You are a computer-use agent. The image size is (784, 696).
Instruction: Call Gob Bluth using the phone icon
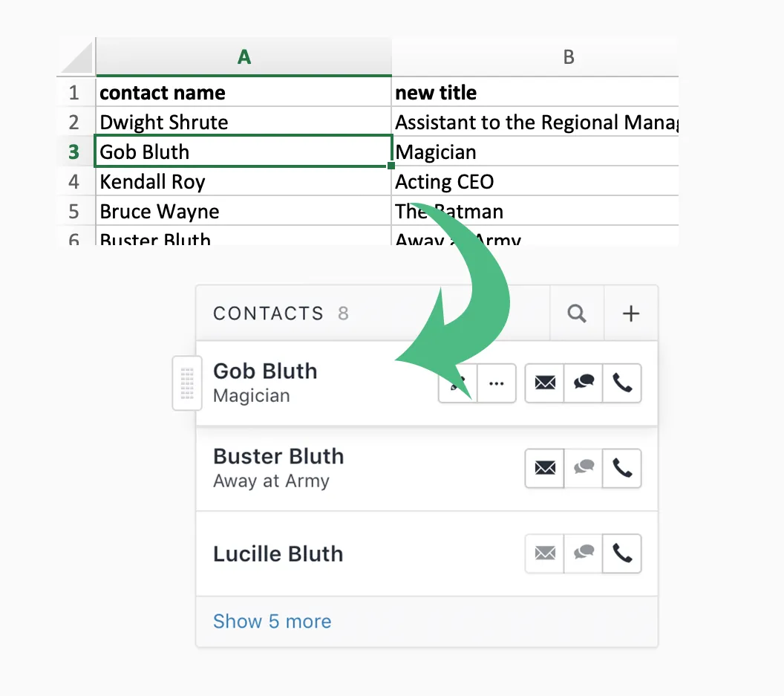point(622,383)
